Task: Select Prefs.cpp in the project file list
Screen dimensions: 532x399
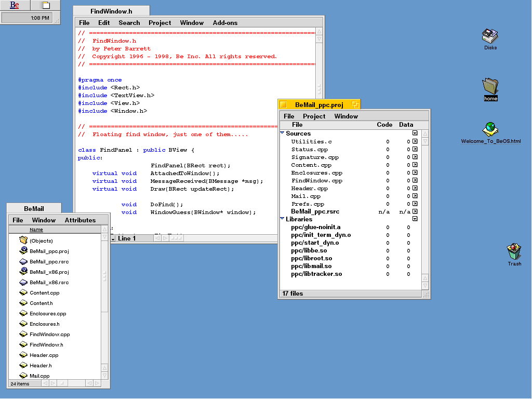Action: (308, 204)
